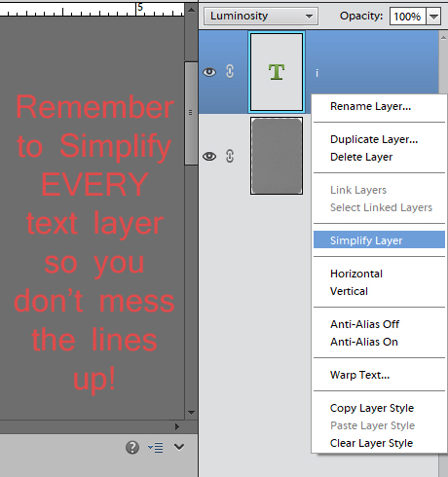Choose Copy Layer Style

point(372,408)
